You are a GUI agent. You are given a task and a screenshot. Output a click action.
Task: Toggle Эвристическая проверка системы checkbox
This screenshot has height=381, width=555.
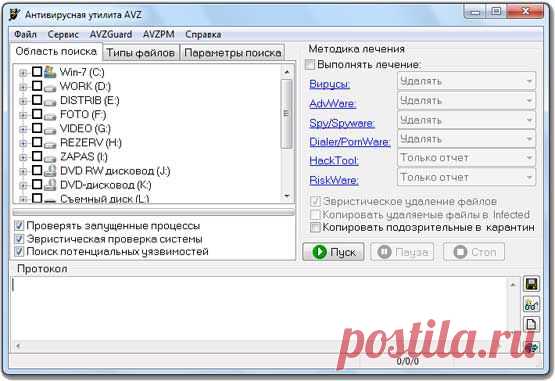(x=19, y=239)
